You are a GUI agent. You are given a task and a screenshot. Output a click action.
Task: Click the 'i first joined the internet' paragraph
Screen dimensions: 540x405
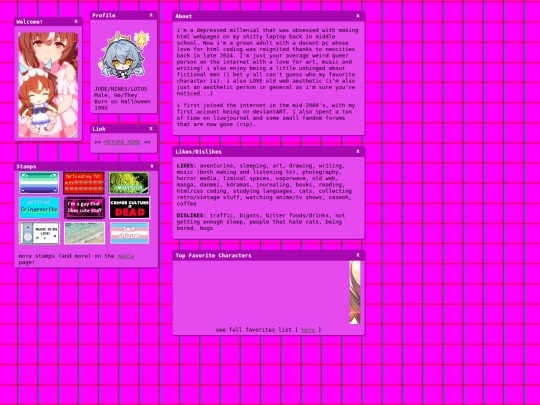click(266, 115)
